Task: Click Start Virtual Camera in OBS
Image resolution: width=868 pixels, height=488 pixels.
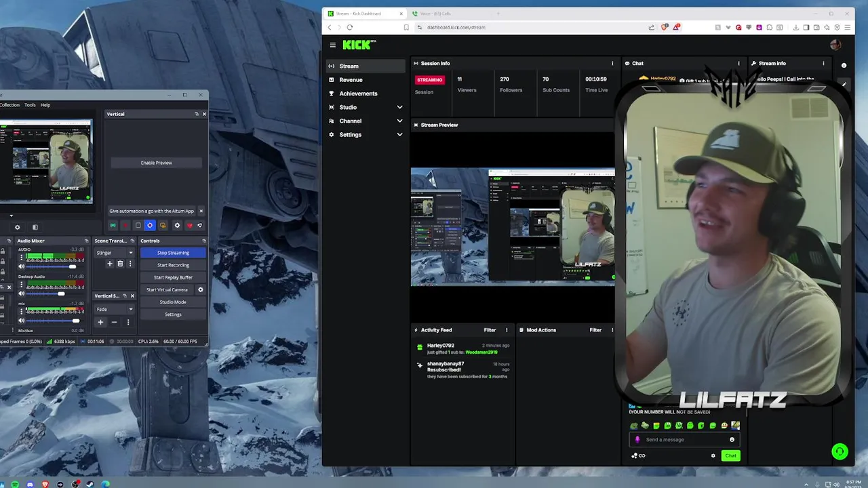Action: tap(167, 289)
